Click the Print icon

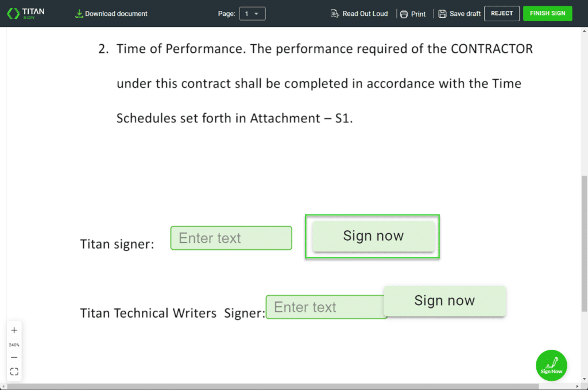coord(404,14)
